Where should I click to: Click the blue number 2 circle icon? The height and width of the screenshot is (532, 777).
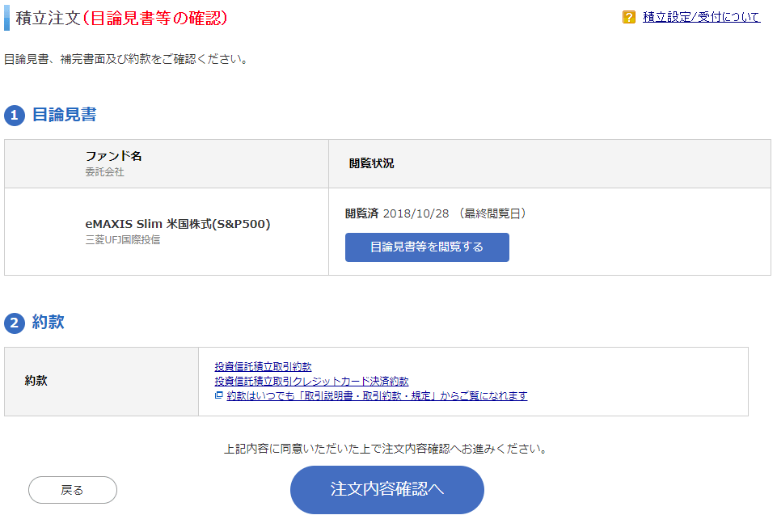coord(15,323)
